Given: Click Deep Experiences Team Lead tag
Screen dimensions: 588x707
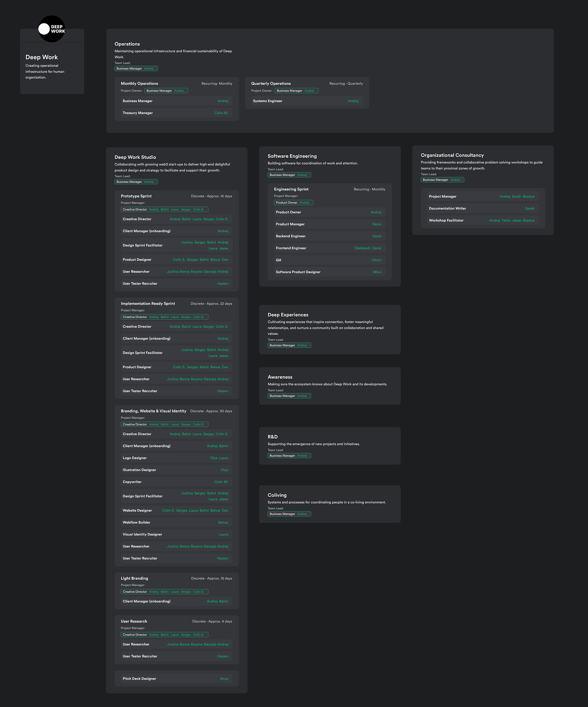Looking at the screenshot, I should (x=289, y=345).
